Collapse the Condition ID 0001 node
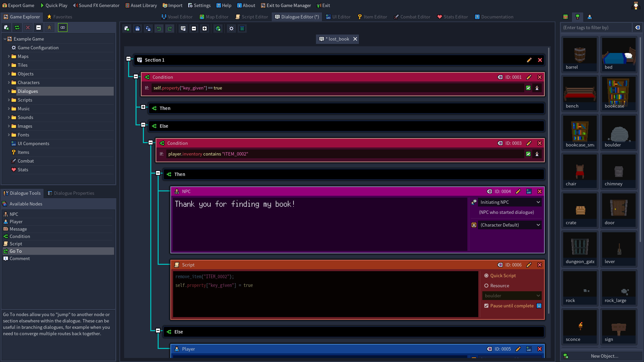 136,76
